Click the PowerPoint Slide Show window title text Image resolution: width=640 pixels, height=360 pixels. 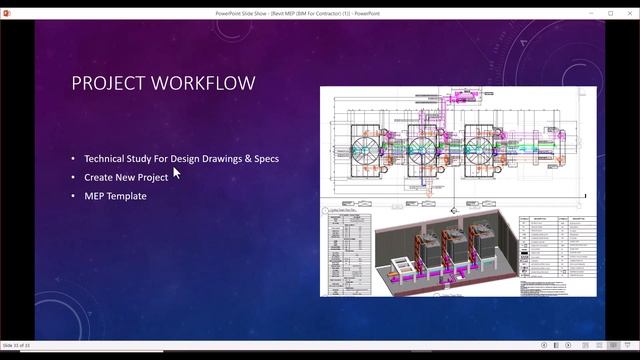coord(298,13)
